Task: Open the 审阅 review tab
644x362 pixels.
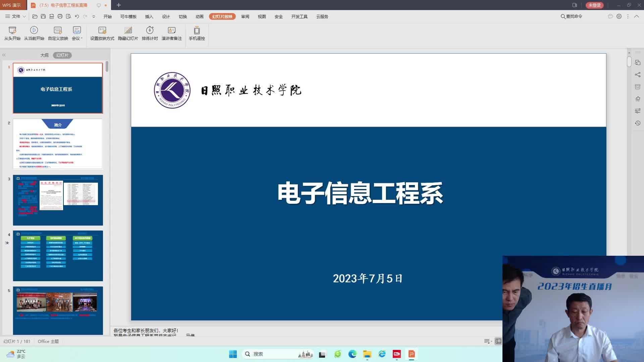Action: pos(245,16)
